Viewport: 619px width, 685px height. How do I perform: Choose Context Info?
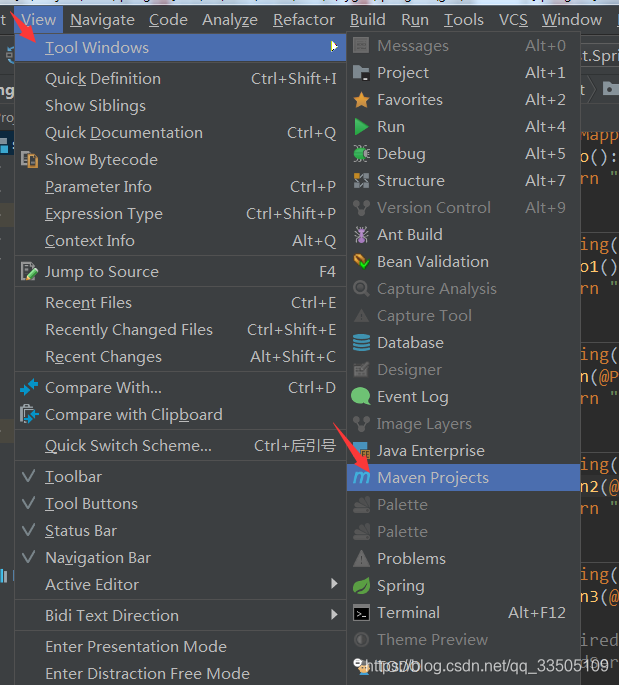180,241
